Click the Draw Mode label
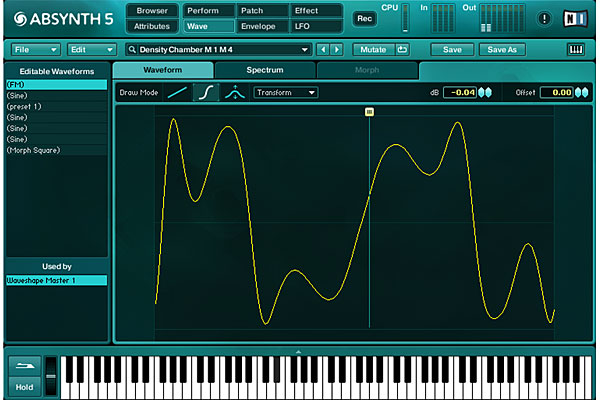The width and height of the screenshot is (600, 400). point(139,93)
